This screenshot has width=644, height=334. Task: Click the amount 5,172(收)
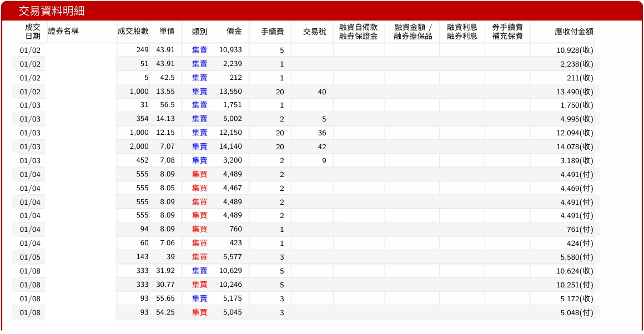pyautogui.click(x=577, y=298)
